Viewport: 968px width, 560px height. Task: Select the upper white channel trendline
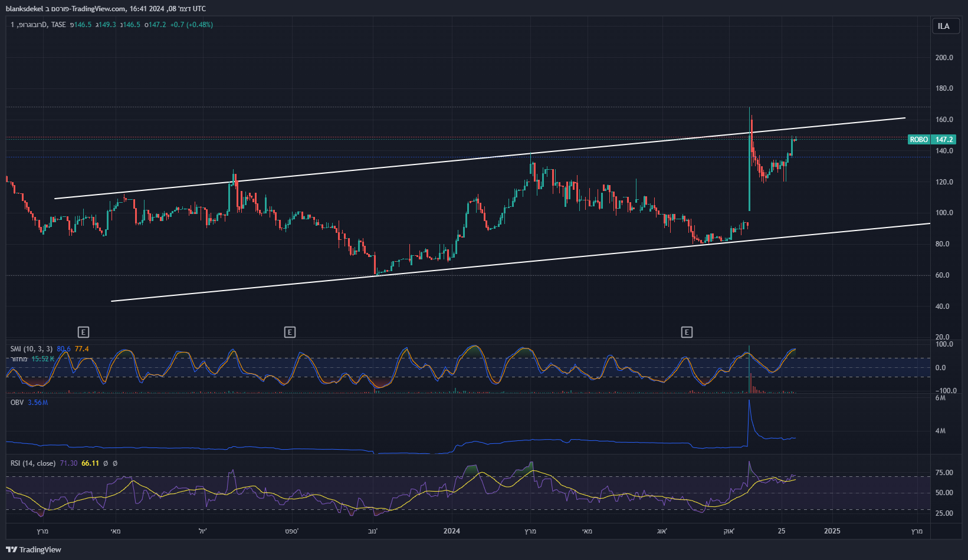(x=480, y=158)
